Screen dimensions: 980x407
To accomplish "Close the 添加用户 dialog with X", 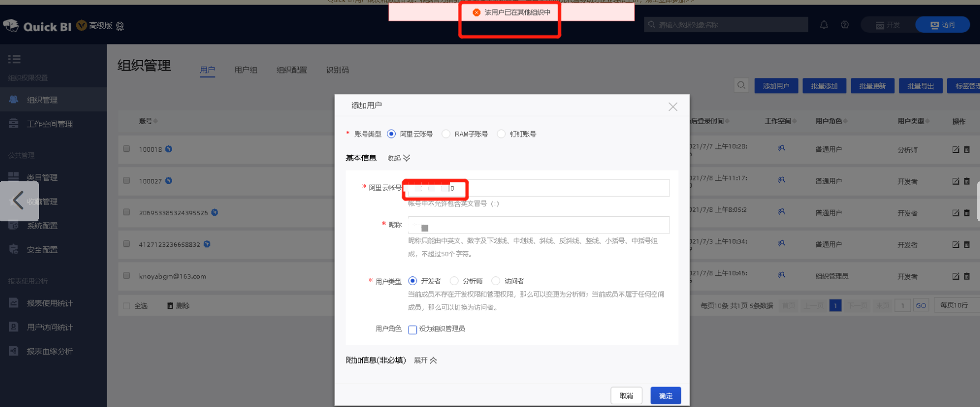I will [x=673, y=107].
